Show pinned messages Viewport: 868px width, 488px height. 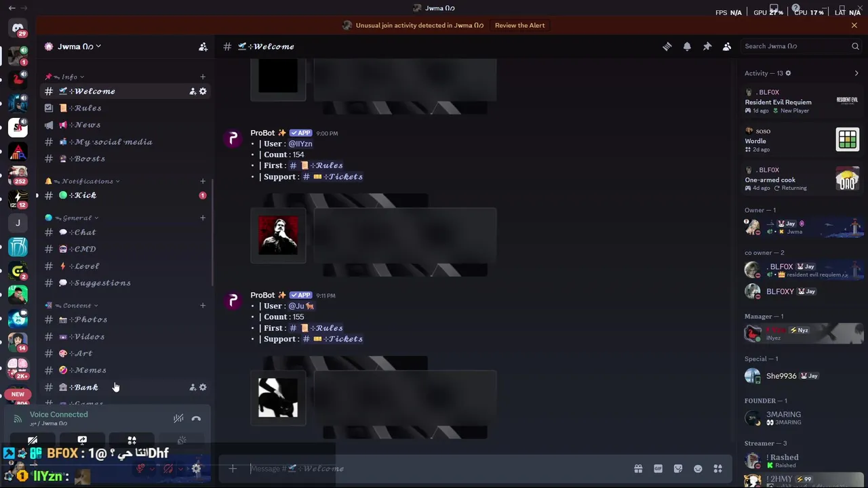tap(707, 46)
